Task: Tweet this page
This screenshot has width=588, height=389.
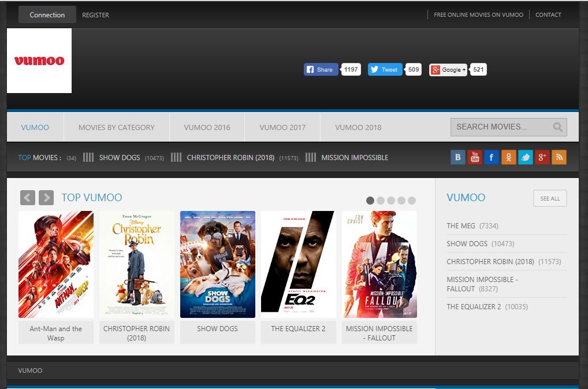Action: click(385, 69)
